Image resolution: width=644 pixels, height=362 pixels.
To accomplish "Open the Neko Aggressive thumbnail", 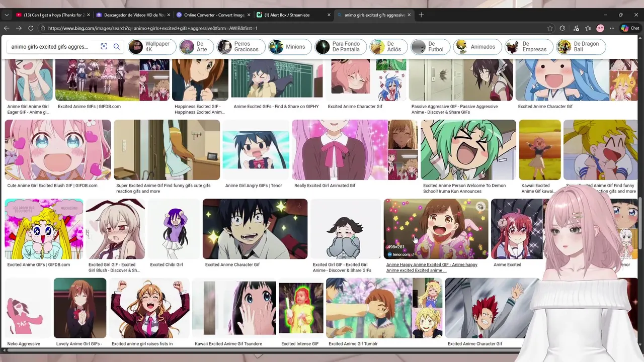I will pyautogui.click(x=28, y=308).
